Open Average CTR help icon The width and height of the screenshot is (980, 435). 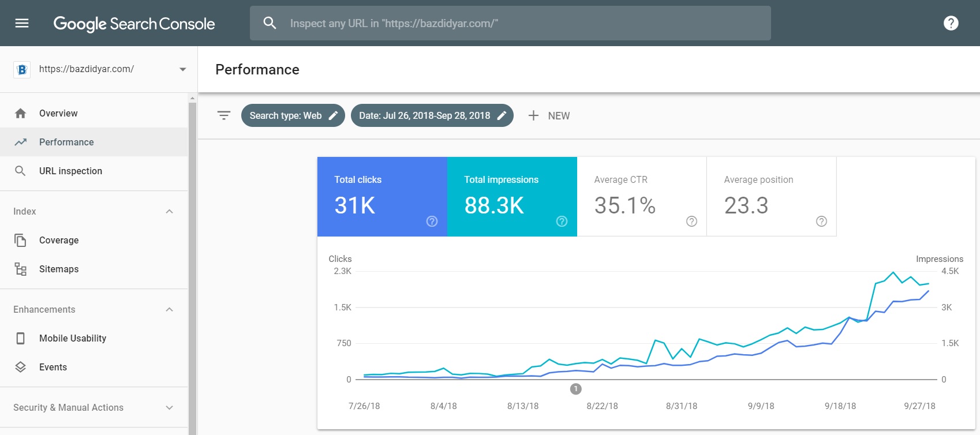[x=691, y=222]
